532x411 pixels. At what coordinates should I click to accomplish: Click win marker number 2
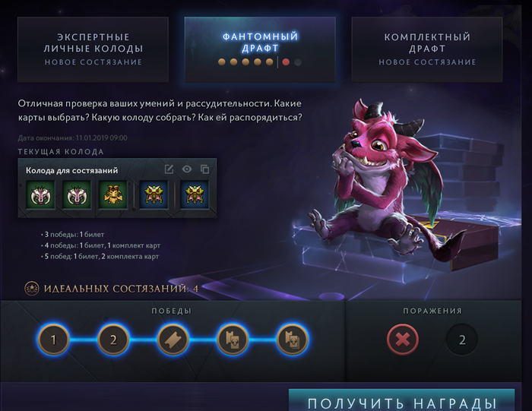pyautogui.click(x=113, y=340)
